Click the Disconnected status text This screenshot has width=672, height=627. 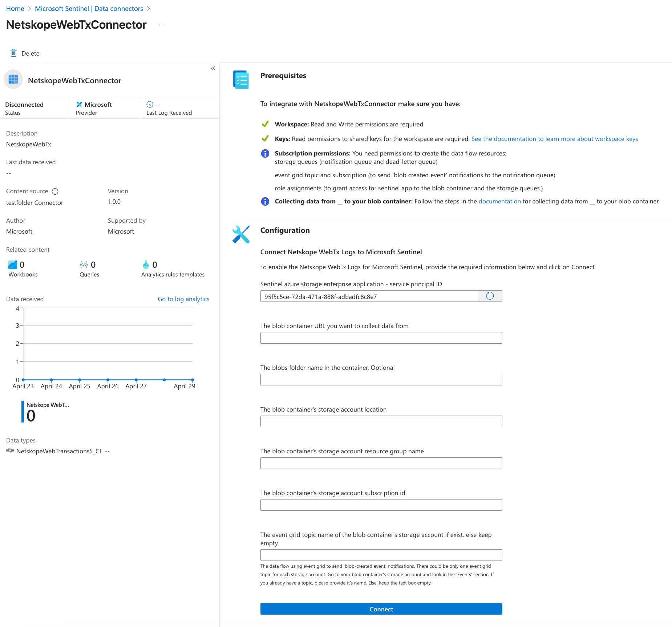24,105
